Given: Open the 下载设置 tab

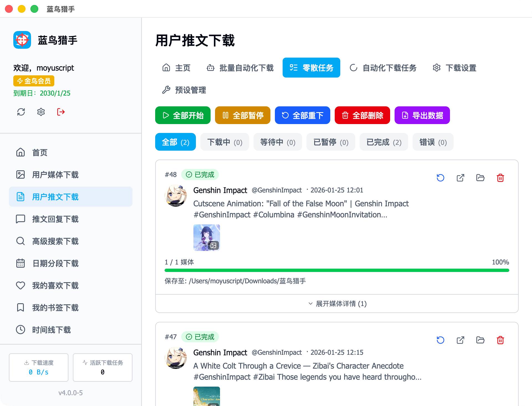Looking at the screenshot, I should coord(454,68).
